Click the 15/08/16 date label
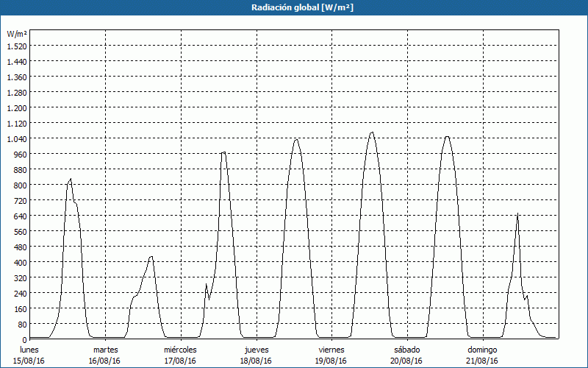588x368 pixels. [29, 361]
